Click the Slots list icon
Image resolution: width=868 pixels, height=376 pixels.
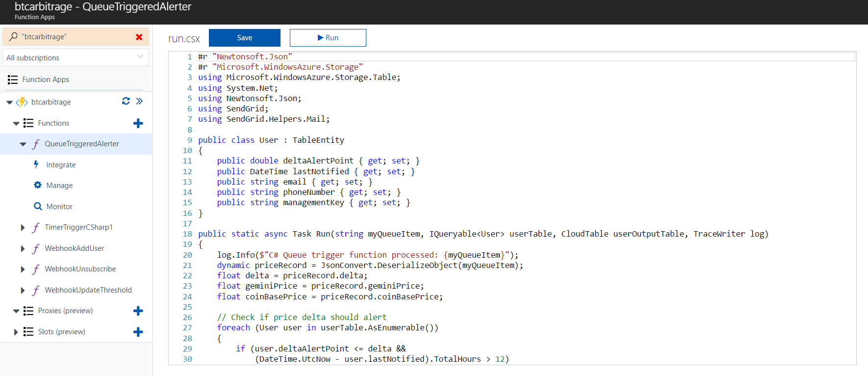click(28, 332)
